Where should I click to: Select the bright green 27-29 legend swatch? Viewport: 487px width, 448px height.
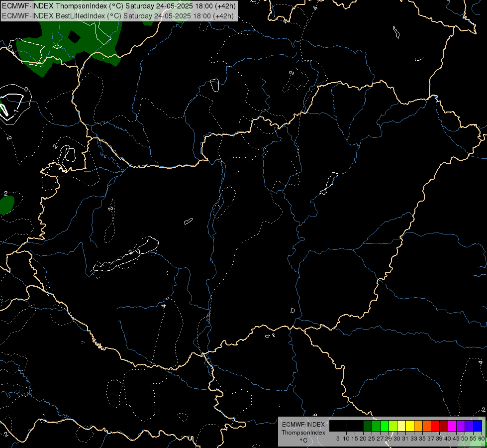385,426
